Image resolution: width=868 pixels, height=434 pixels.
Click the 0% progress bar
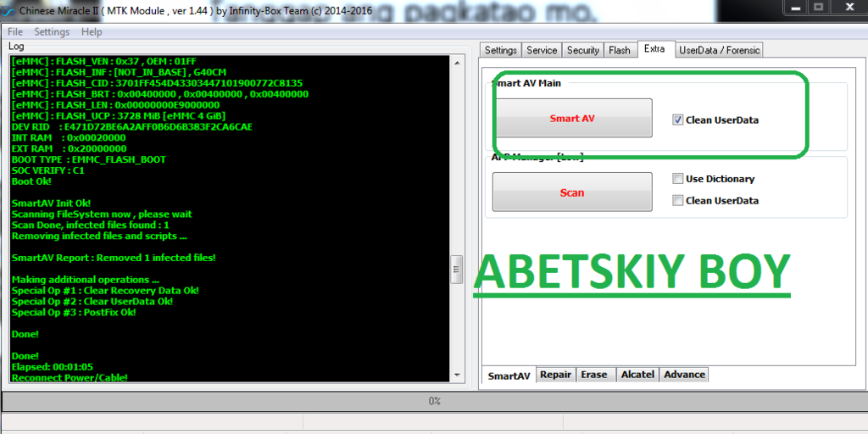point(434,401)
